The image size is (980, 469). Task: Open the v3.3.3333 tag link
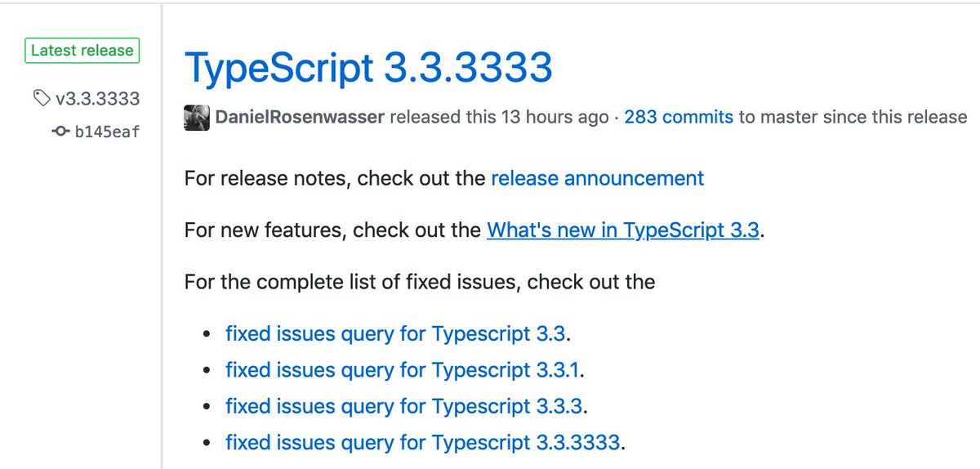click(x=97, y=99)
